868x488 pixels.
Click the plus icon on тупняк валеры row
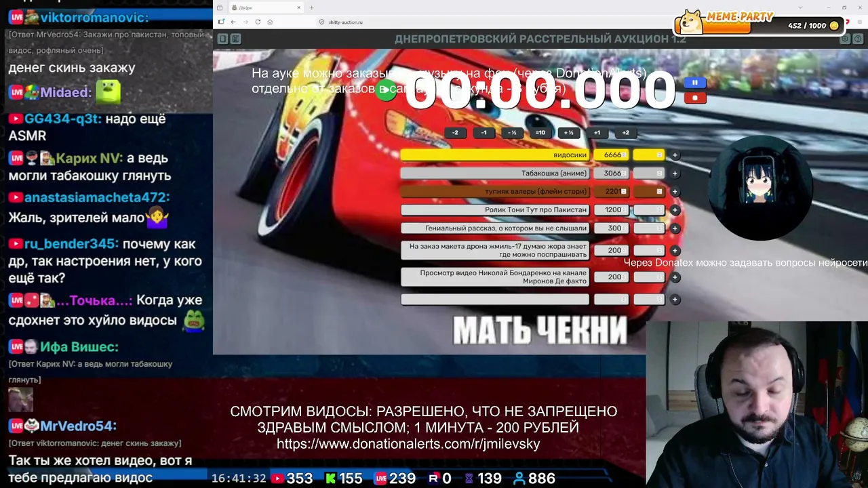675,192
